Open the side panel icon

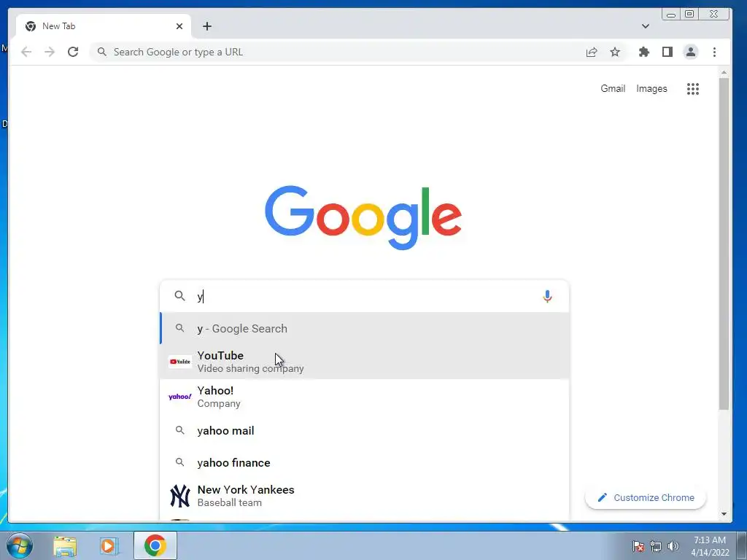coord(667,52)
